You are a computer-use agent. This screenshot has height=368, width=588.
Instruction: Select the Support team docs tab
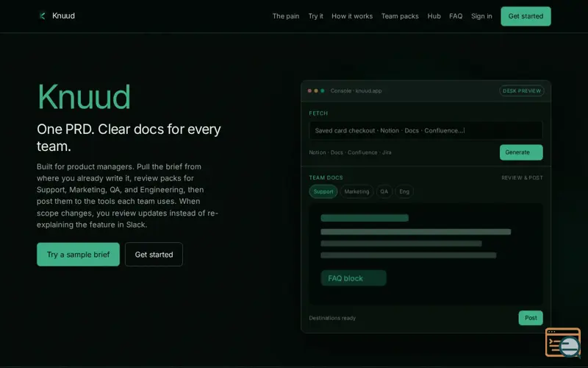[x=323, y=191]
